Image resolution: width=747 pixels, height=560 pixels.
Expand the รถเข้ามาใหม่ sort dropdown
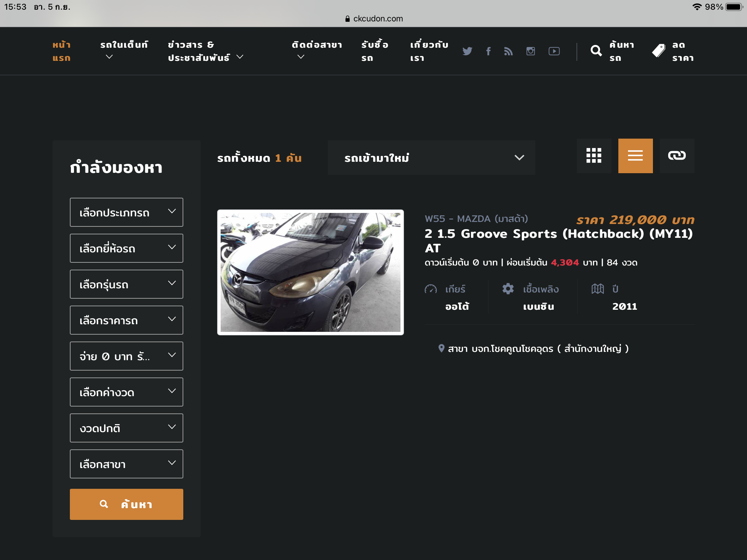point(431,158)
